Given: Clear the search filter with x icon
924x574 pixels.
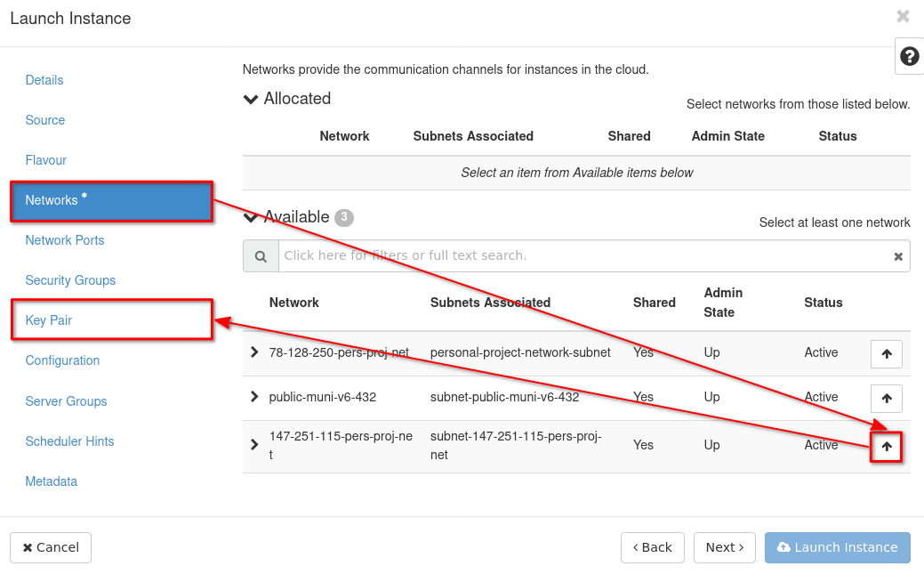Looking at the screenshot, I should [x=898, y=256].
